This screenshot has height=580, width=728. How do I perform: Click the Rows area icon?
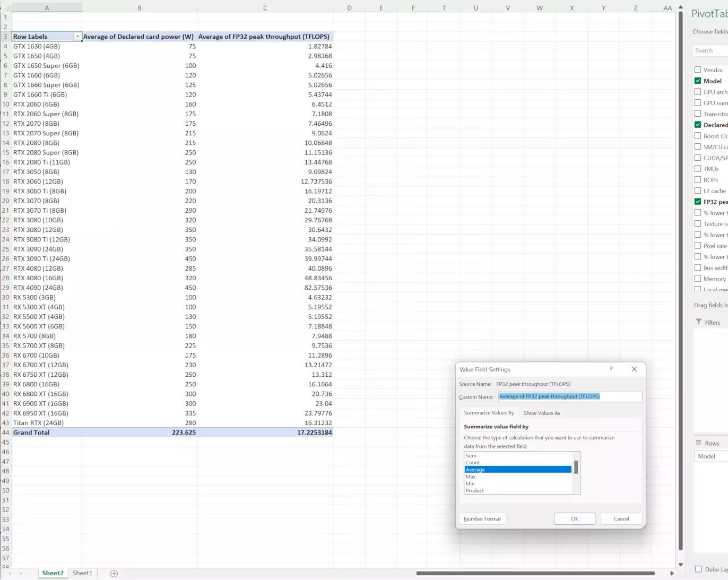699,443
